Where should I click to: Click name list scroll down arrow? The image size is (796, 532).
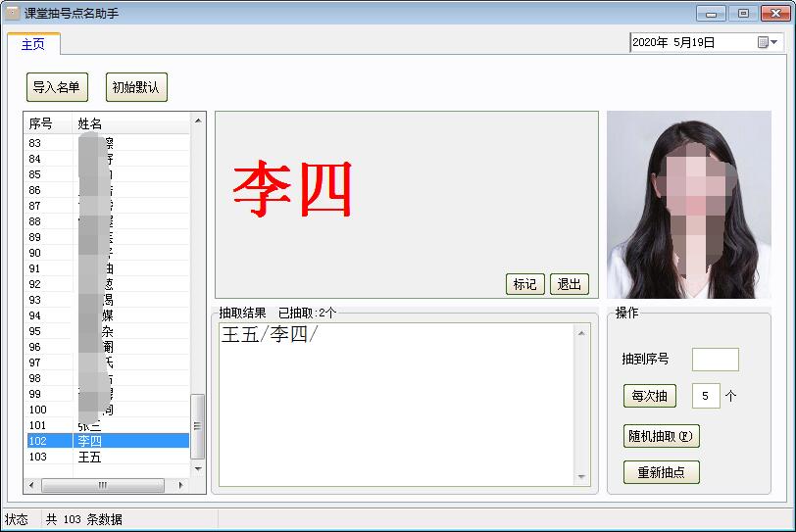198,469
